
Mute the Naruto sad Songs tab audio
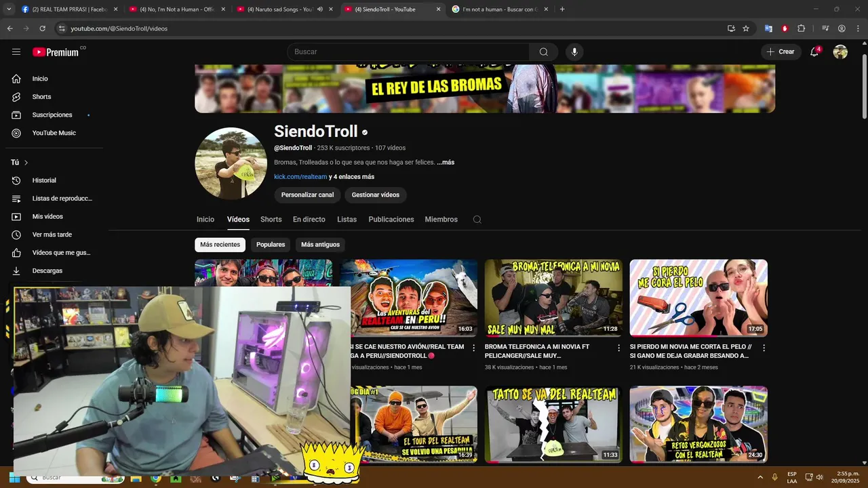click(319, 9)
